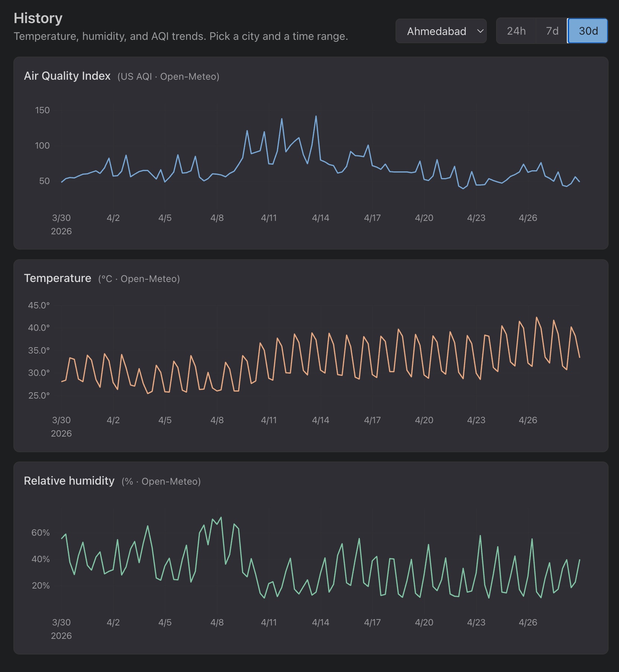619x672 pixels.
Task: Click the 4/20 date on Temperature chart
Action: (x=424, y=420)
